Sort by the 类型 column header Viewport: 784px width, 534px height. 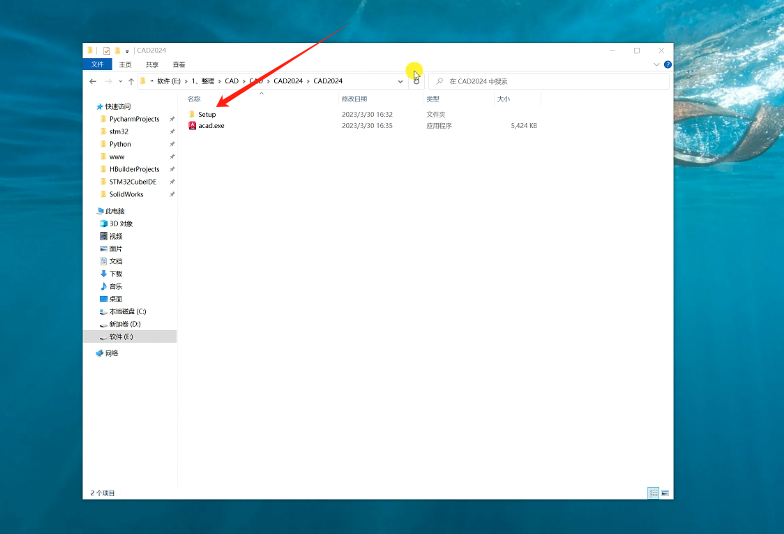coord(433,99)
